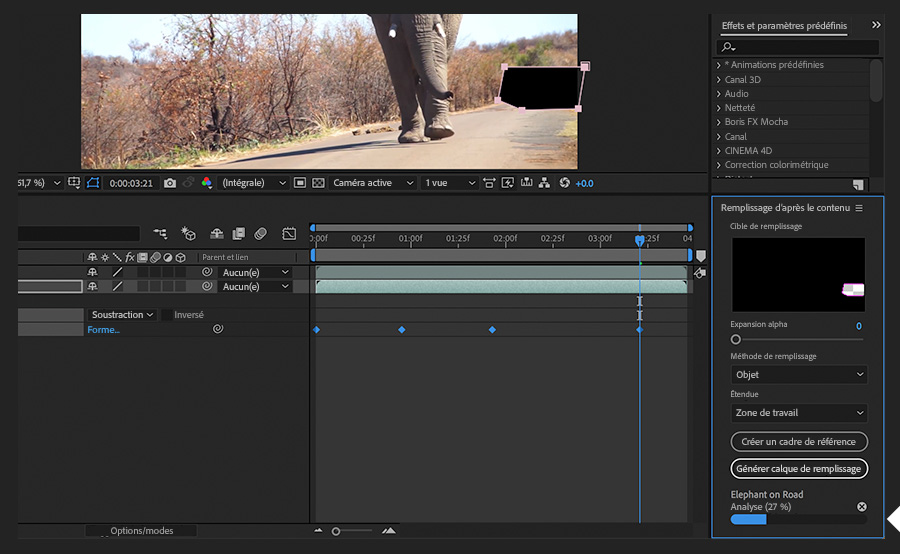Image resolution: width=900 pixels, height=554 pixels.
Task: Open first layer Aucun(e) parent dropdown
Action: 255,272
